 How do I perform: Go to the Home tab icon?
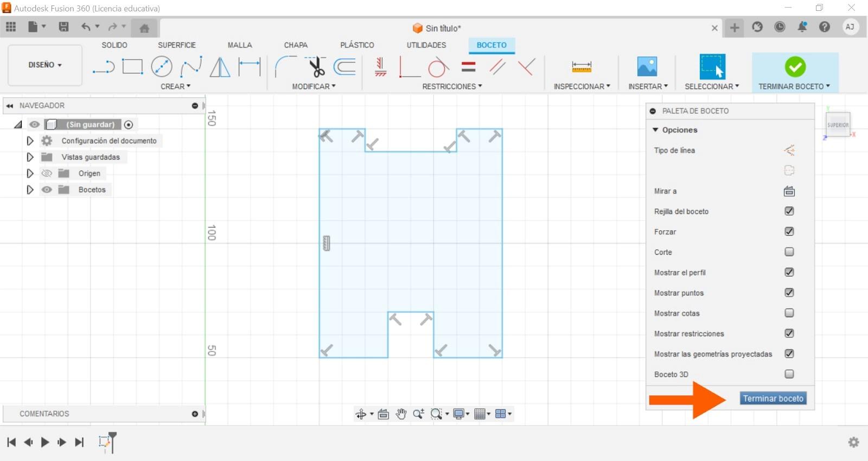pos(144,28)
